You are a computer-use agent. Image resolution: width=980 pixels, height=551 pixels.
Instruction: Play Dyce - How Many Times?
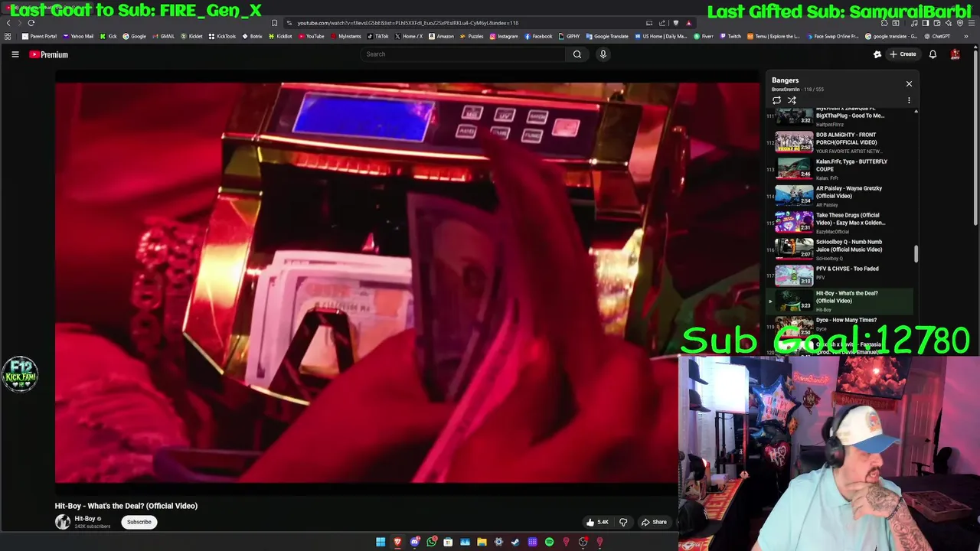pyautogui.click(x=840, y=326)
